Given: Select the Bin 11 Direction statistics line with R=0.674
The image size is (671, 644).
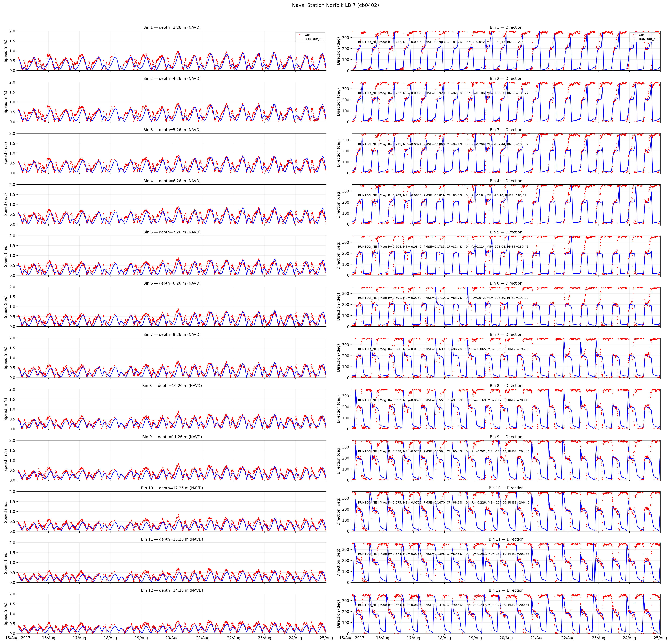Looking at the screenshot, I should pyautogui.click(x=444, y=554).
